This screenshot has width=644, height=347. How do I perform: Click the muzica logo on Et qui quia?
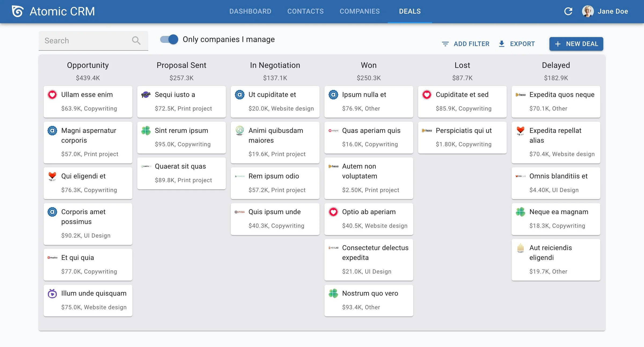[52, 258]
